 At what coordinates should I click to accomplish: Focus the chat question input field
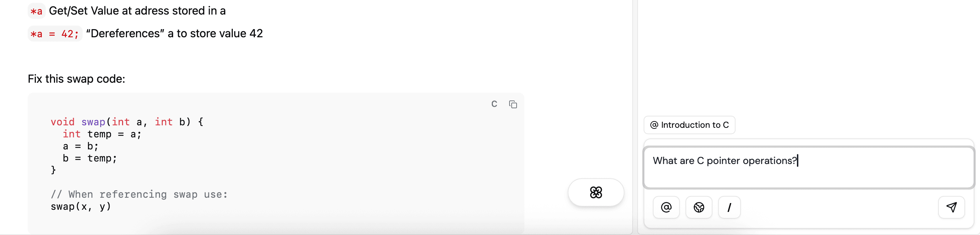tap(808, 168)
